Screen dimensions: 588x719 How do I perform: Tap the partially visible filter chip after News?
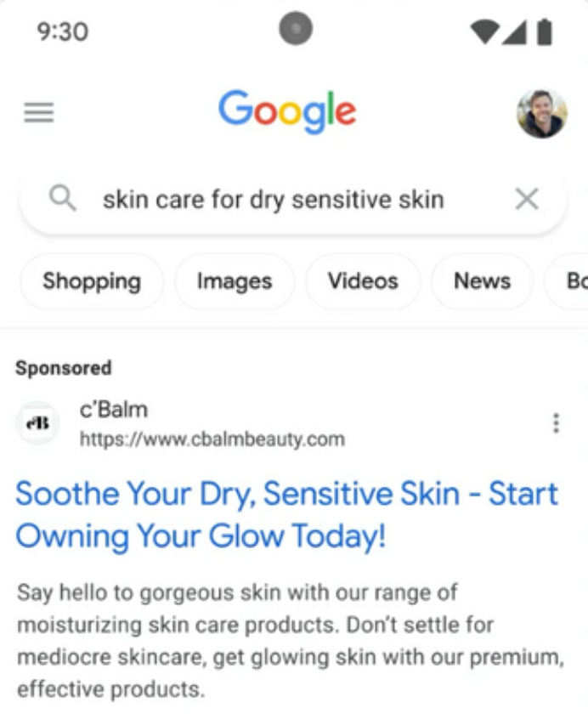(567, 281)
